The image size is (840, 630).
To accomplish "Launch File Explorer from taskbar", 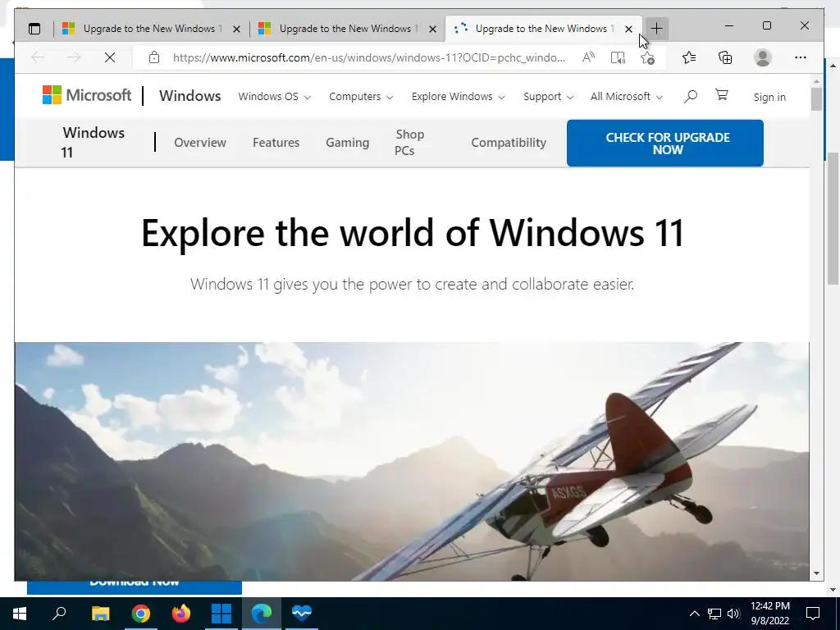I will click(x=100, y=614).
